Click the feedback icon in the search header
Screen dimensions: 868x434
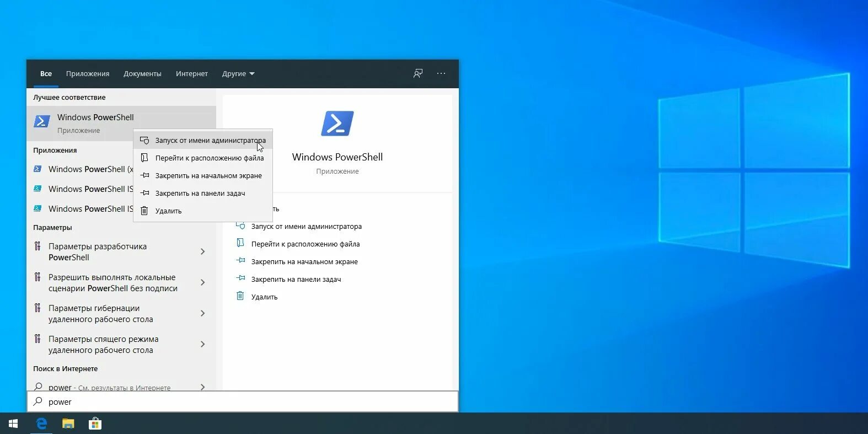point(418,73)
